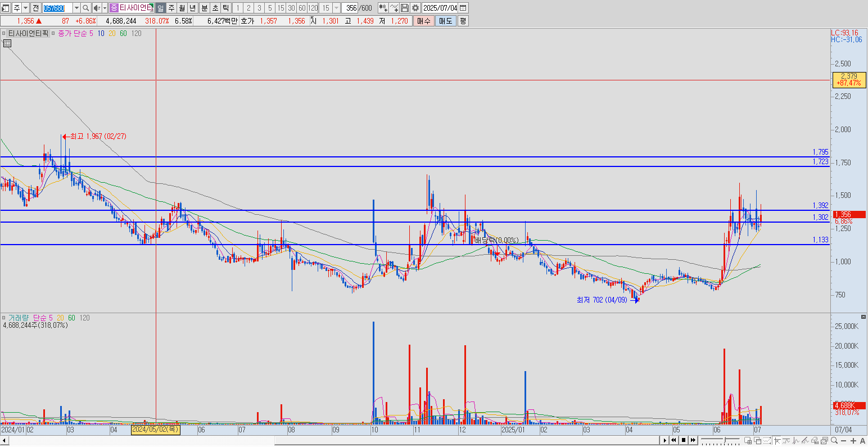The image size is (868, 447).
Task: Click the save floppy disk icon
Action: point(404,8)
